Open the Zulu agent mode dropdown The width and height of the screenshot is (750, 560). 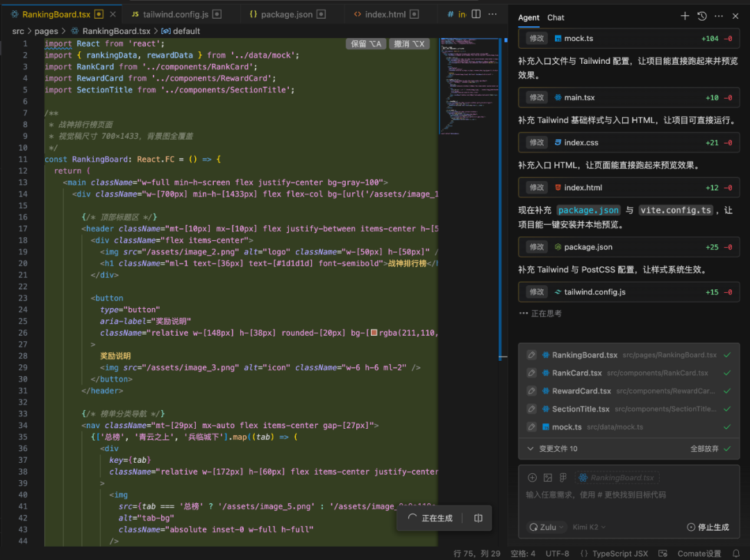point(547,527)
